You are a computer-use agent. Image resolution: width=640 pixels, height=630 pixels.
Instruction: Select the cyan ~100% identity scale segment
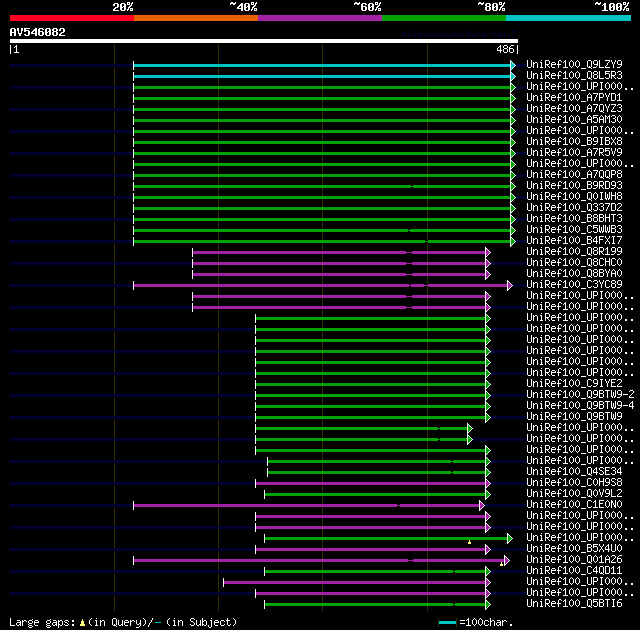(569, 18)
